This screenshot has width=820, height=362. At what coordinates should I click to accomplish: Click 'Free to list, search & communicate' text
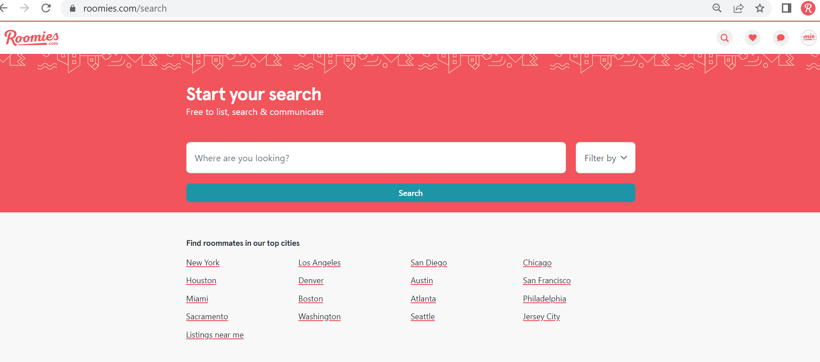(255, 112)
